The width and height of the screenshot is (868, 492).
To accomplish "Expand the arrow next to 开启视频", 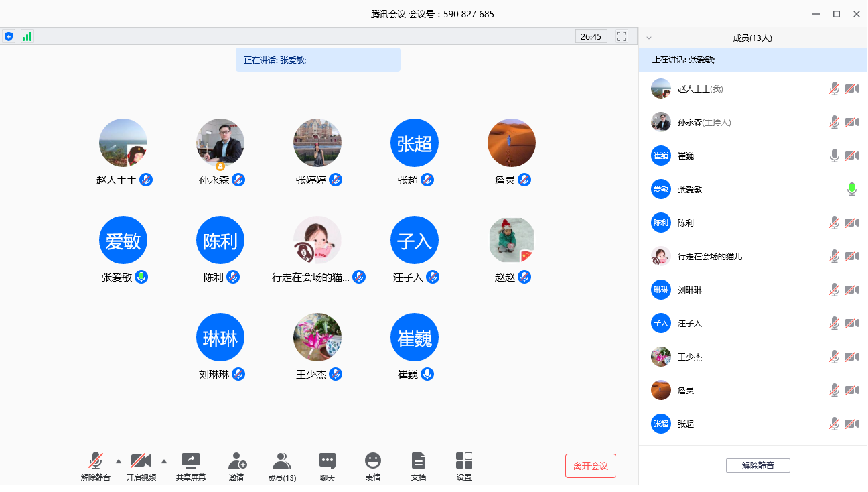I will (164, 460).
